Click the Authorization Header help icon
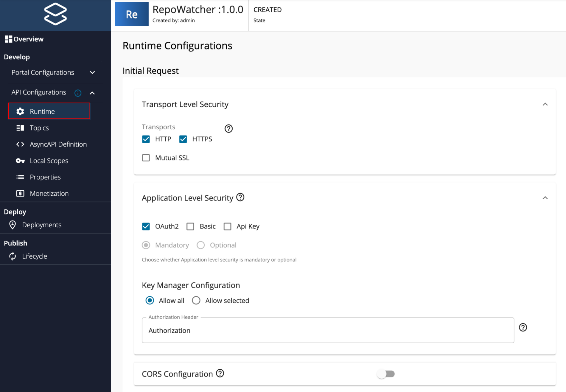 tap(523, 327)
